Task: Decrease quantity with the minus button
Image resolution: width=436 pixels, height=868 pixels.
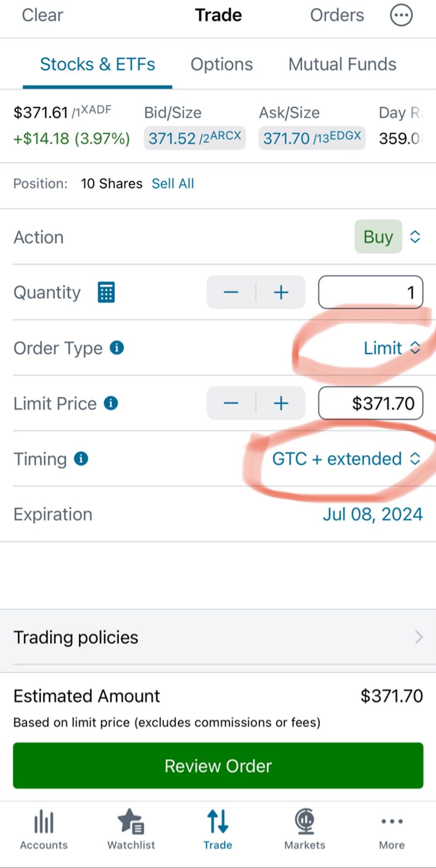Action: click(231, 292)
